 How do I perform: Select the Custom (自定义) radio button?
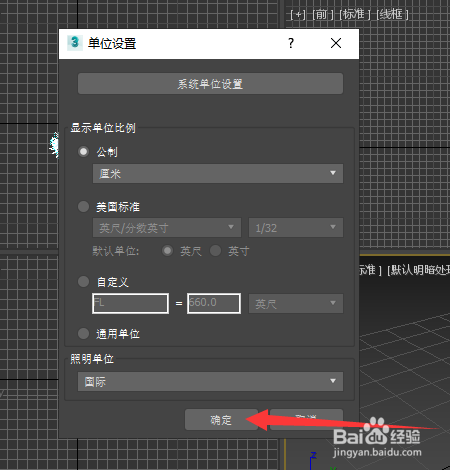point(83,282)
